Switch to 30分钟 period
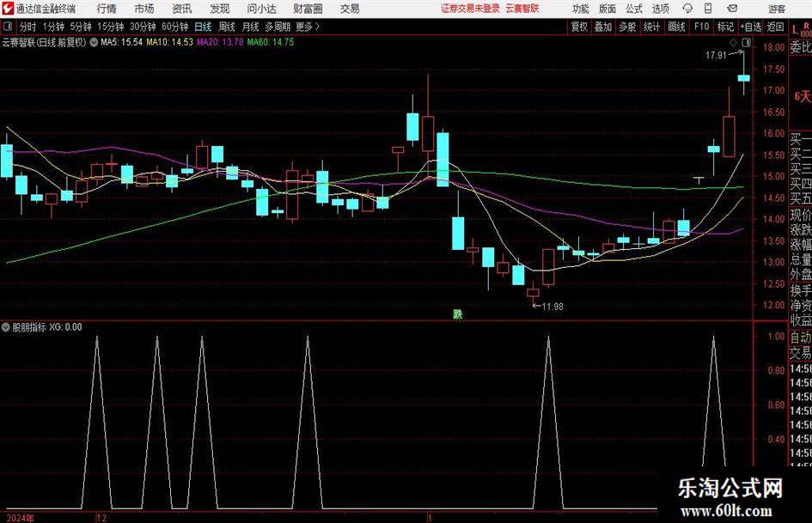 pyautogui.click(x=143, y=27)
